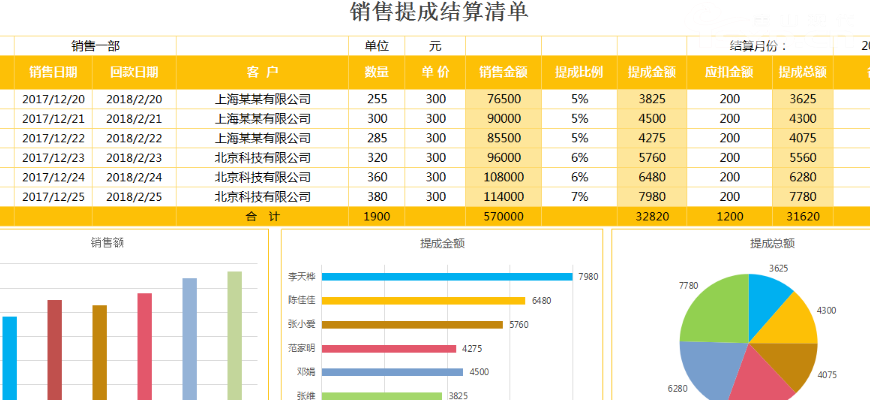This screenshot has width=870, height=400.
Task: Select the 应扣金额 column header
Action: [x=729, y=72]
